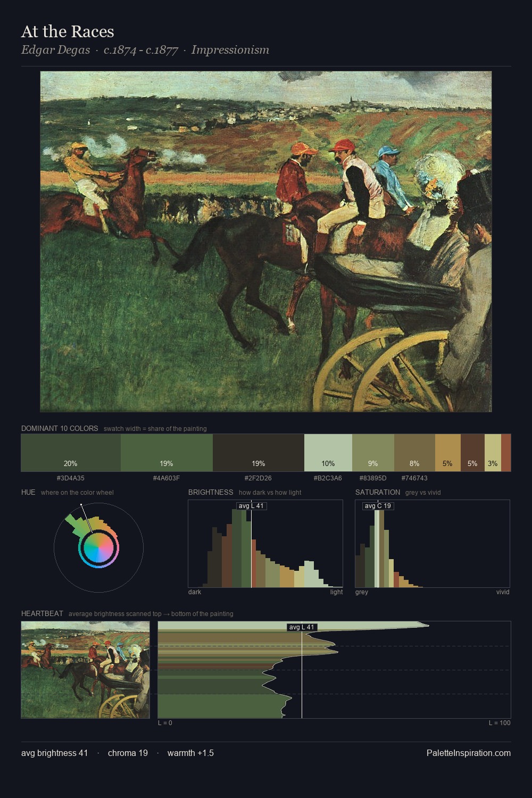Click the vivid axis label under saturation
Viewport: 532px width, 798px height.
pos(503,592)
